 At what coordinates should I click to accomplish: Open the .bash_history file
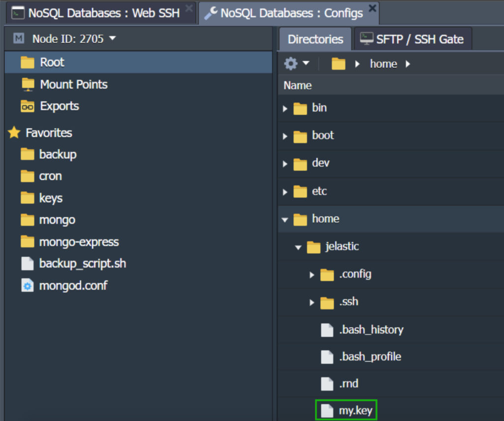pos(371,330)
